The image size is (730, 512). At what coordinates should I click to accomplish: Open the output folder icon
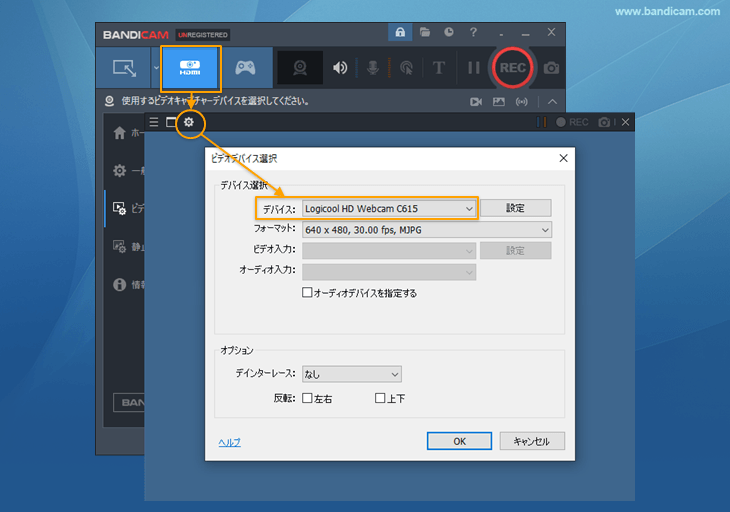coord(425,33)
